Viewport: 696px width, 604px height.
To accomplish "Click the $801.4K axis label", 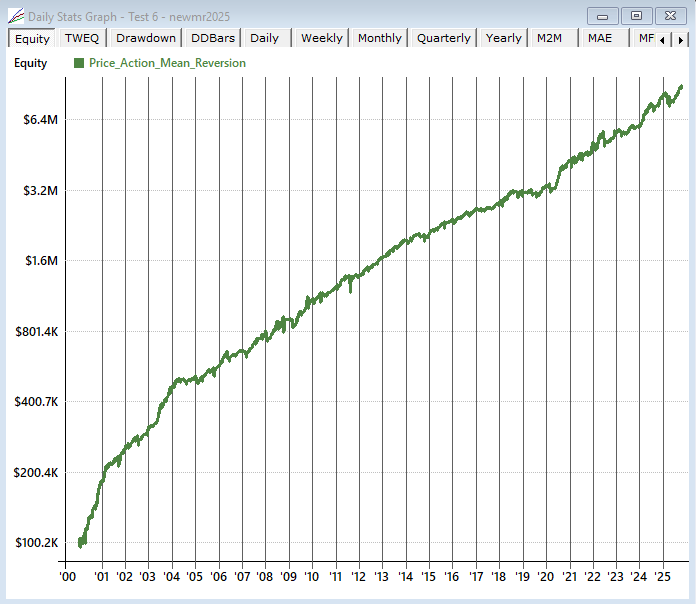I will coord(36,332).
